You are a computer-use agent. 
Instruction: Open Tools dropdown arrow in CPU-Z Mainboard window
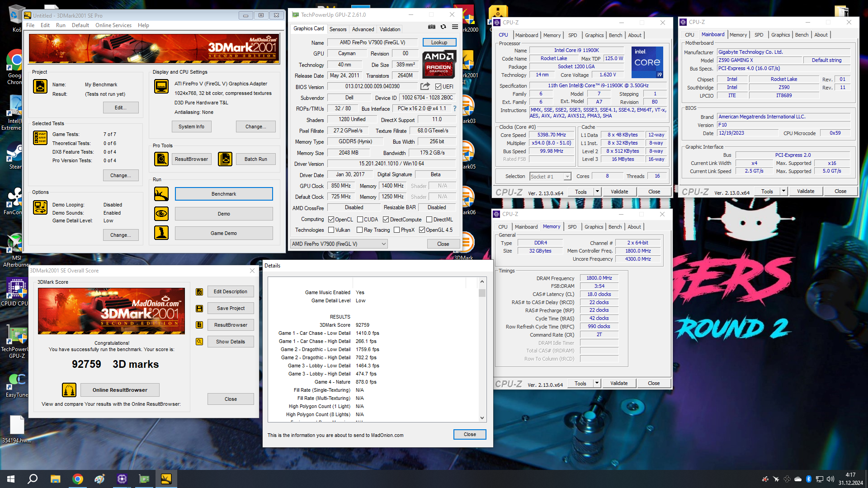coord(783,191)
